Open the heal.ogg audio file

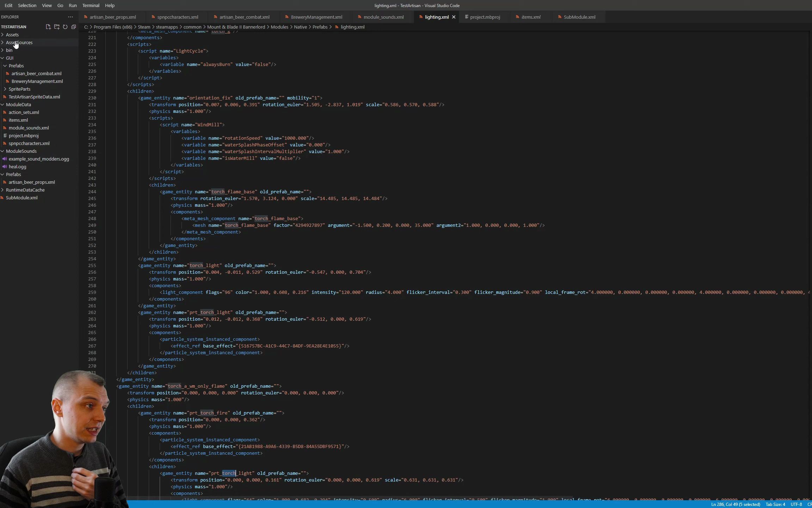tap(17, 167)
